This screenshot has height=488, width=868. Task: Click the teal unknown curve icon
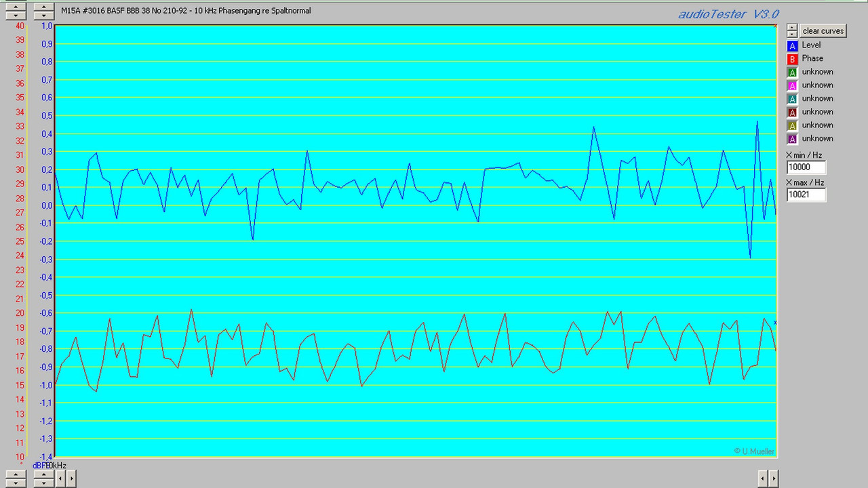point(792,98)
